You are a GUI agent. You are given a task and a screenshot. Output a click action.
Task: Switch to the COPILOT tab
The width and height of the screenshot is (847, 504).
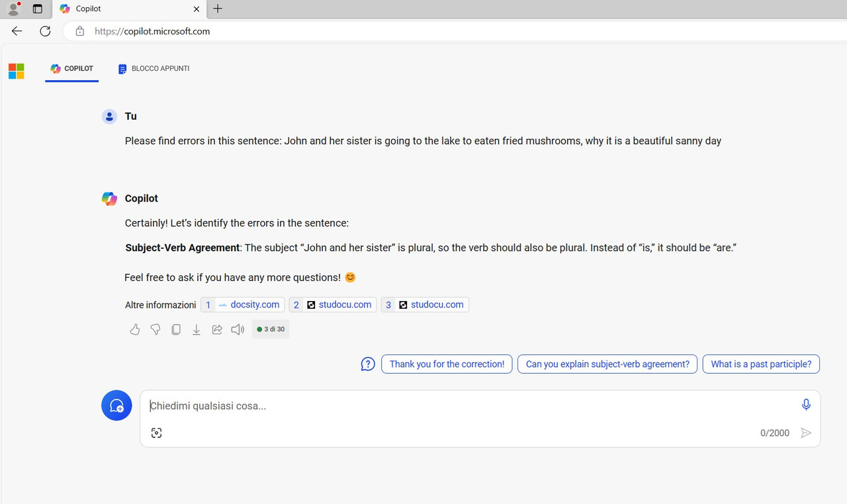(x=72, y=69)
